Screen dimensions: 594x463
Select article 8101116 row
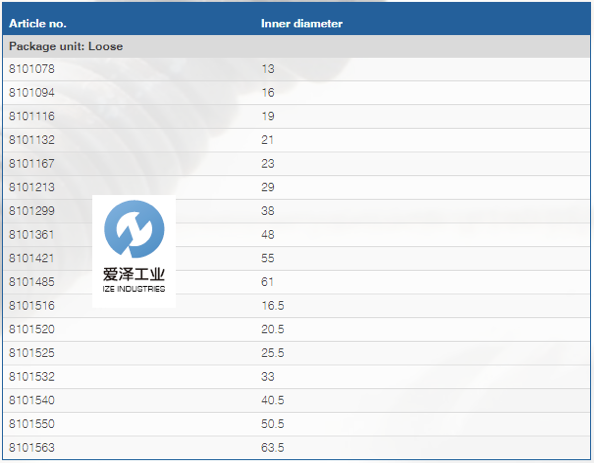click(296, 116)
